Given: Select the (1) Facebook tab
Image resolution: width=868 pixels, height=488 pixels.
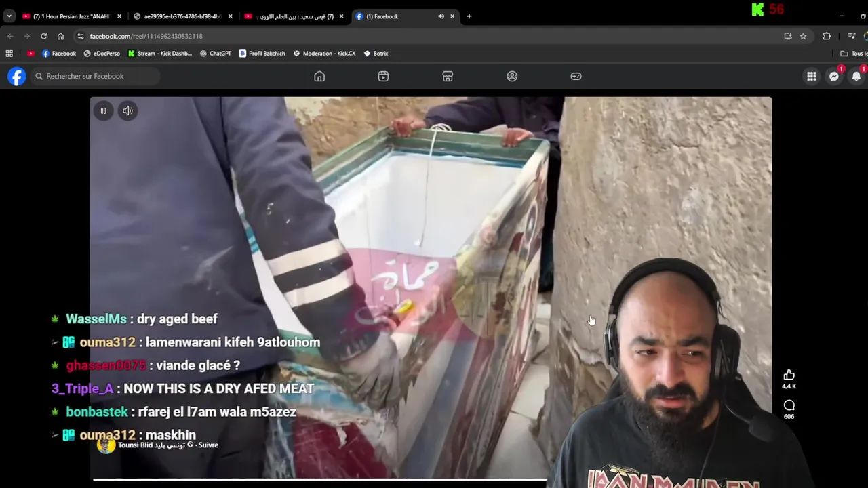Looking at the screenshot, I should pyautogui.click(x=406, y=16).
